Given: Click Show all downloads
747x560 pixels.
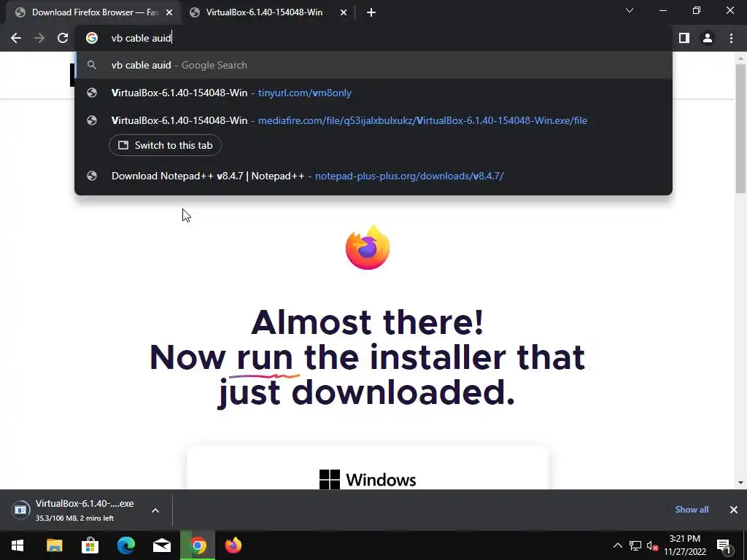Looking at the screenshot, I should click(x=692, y=510).
